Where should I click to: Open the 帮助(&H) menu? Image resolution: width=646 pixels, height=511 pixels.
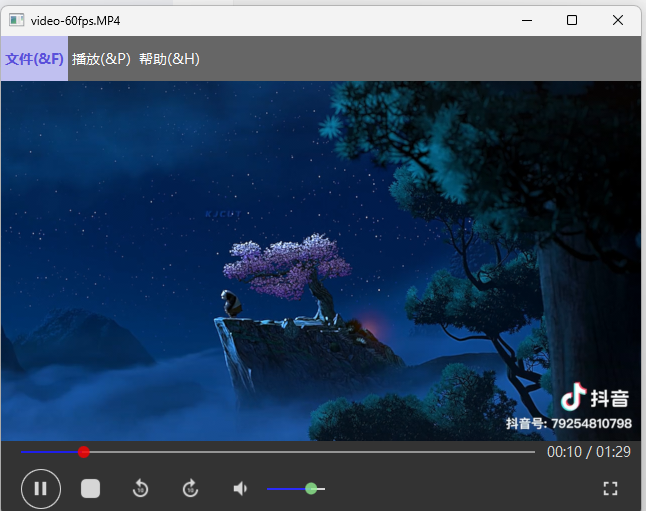click(x=169, y=59)
